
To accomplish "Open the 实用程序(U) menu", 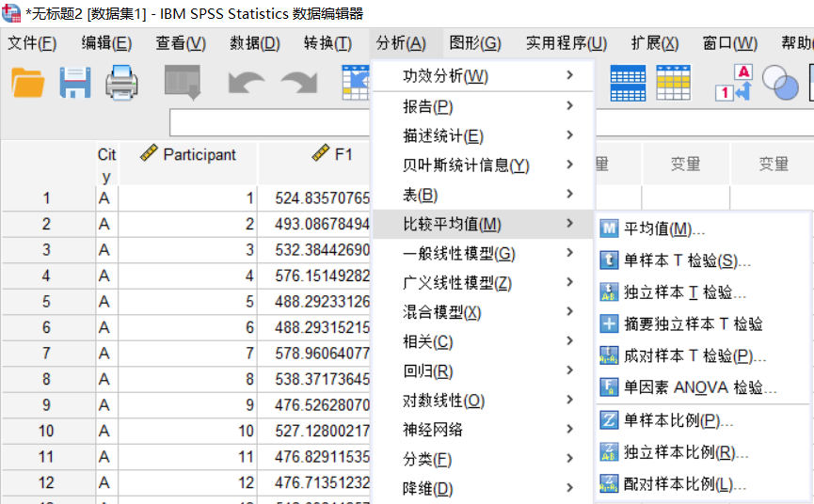I will [567, 43].
